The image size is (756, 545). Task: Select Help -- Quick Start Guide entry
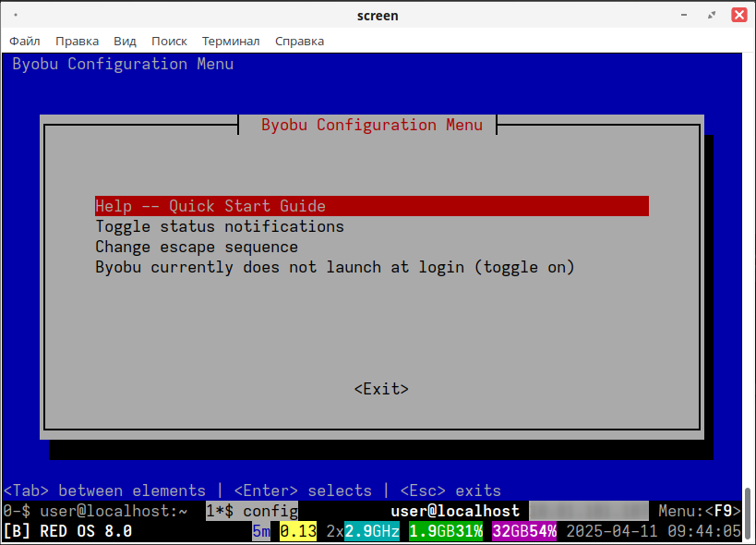[x=372, y=206]
